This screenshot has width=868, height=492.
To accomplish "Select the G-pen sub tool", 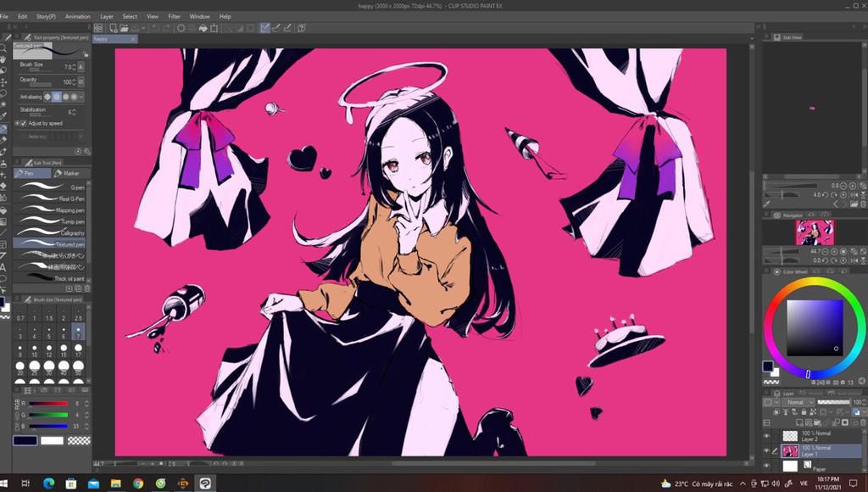I will click(x=51, y=187).
